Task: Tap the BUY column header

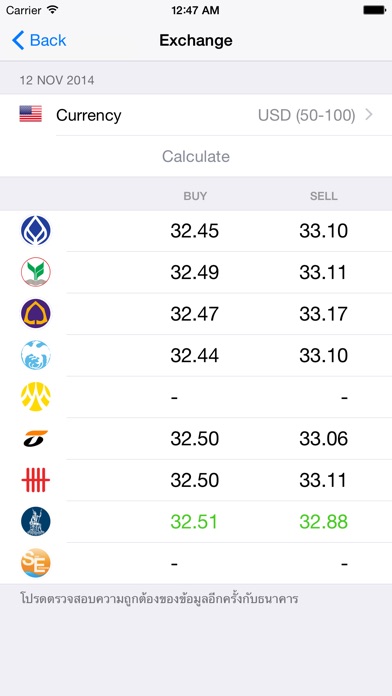Action: 195,196
